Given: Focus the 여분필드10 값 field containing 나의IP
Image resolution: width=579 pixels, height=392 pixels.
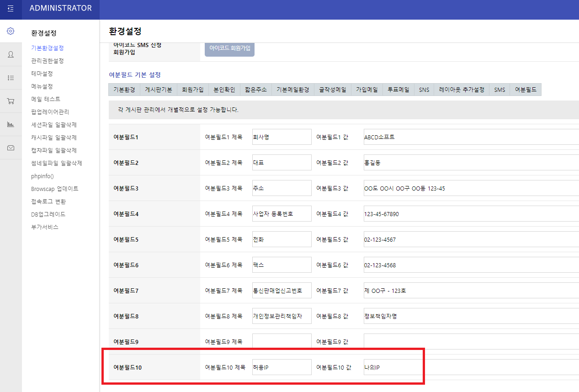Looking at the screenshot, I should click(471, 367).
